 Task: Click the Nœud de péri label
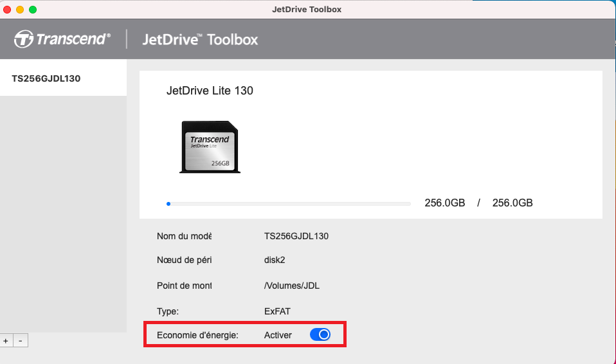coord(185,260)
